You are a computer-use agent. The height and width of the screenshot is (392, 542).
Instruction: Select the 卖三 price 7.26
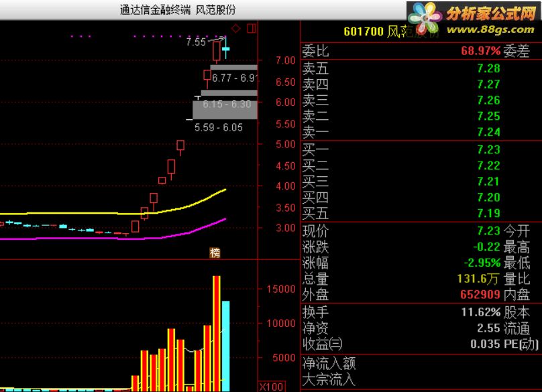(489, 100)
